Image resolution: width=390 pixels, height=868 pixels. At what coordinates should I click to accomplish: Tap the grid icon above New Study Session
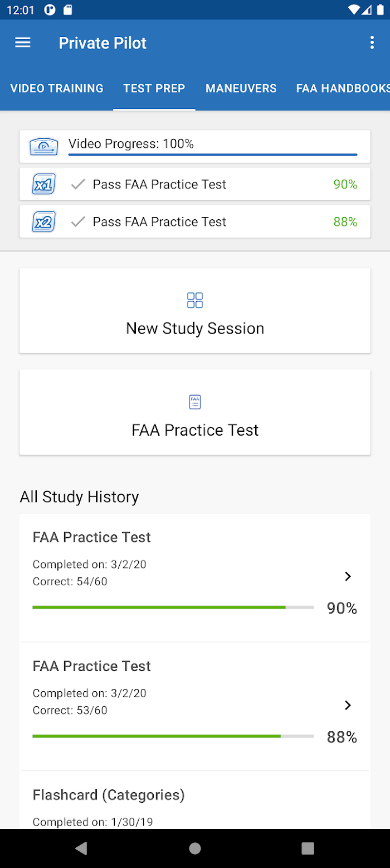[x=195, y=300]
